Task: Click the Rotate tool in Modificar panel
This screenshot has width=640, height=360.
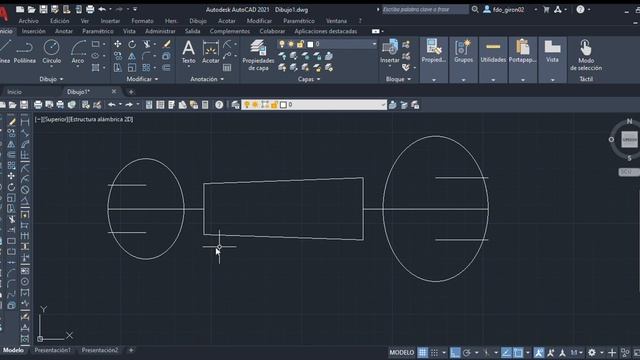Action: click(x=132, y=44)
